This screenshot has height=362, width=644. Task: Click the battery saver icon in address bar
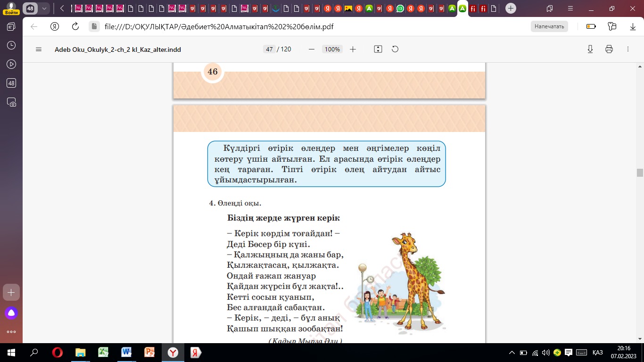[x=591, y=26]
